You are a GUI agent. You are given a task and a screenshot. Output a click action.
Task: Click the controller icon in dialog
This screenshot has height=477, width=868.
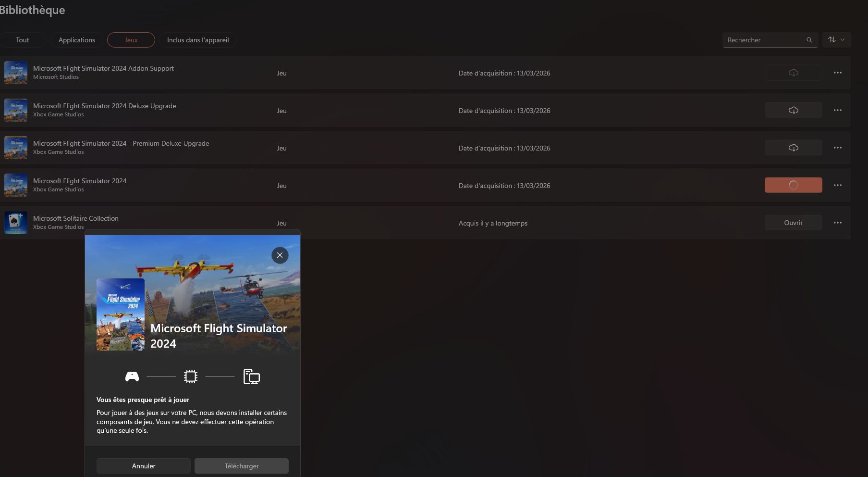(132, 377)
